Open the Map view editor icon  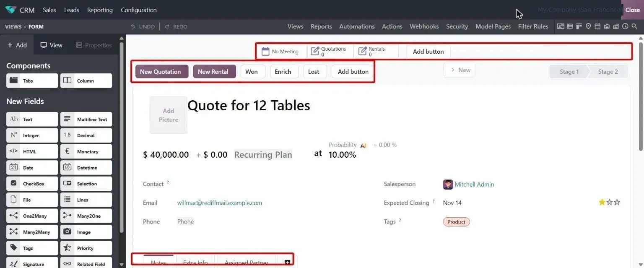[x=588, y=26]
